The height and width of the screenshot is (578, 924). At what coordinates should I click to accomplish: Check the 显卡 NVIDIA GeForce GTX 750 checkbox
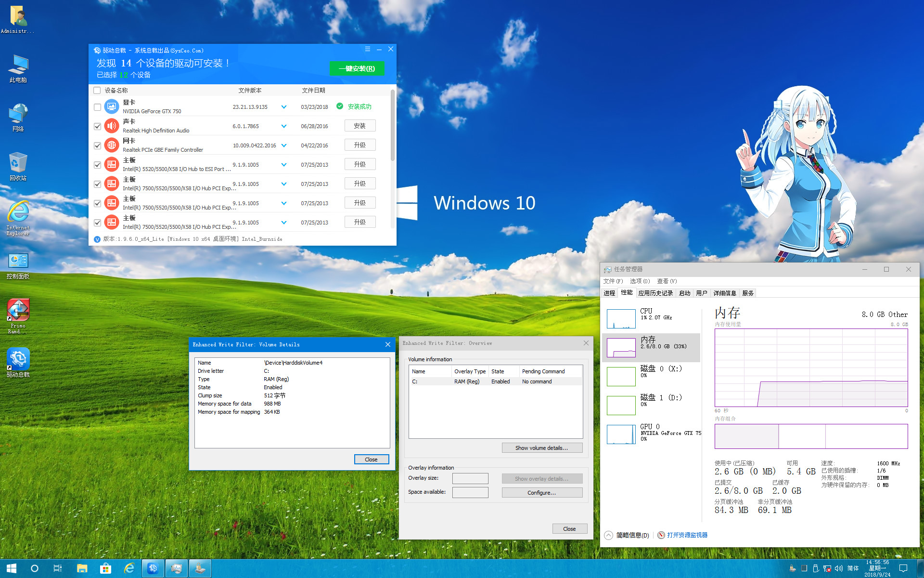pyautogui.click(x=97, y=107)
